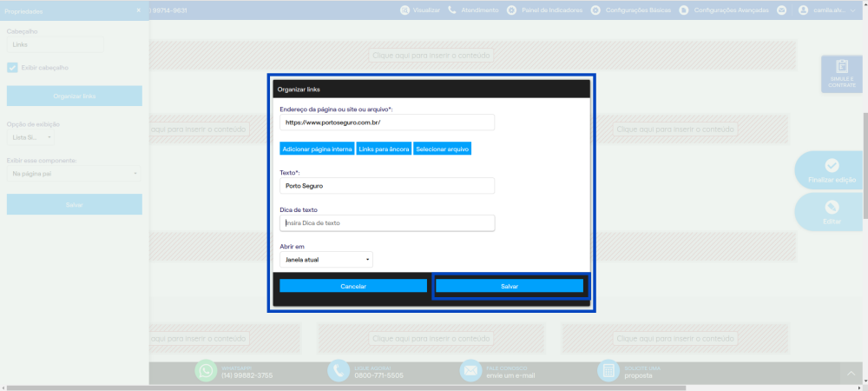Open Painel de Indicadores menu item
Image resolution: width=868 pixels, height=391 pixels.
click(552, 10)
